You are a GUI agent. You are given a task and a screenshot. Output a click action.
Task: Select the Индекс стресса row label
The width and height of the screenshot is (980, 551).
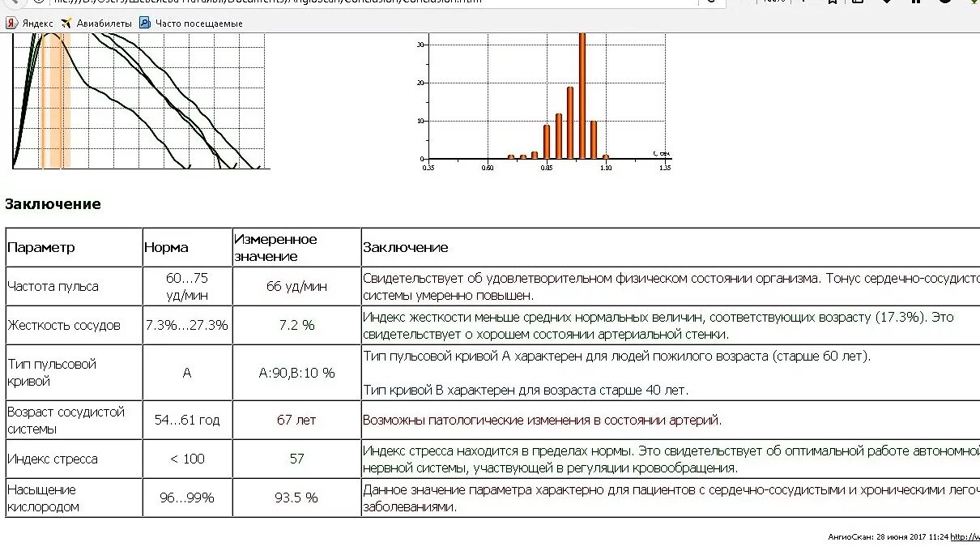53,459
